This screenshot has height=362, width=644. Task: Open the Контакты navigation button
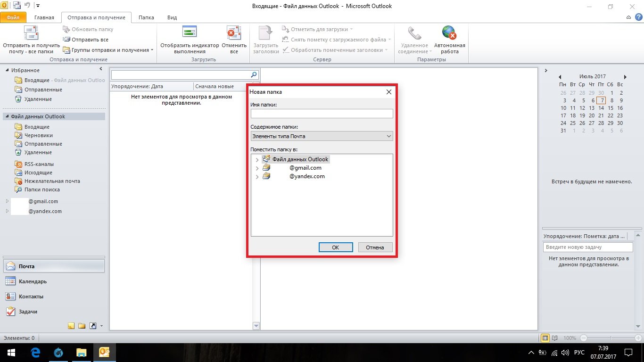coord(54,296)
